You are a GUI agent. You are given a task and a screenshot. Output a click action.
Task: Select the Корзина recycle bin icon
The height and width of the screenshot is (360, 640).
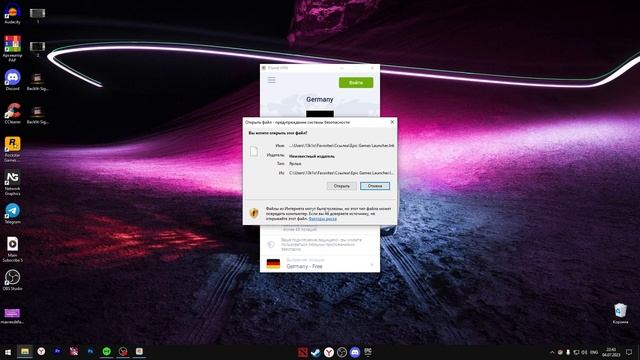coord(620,313)
